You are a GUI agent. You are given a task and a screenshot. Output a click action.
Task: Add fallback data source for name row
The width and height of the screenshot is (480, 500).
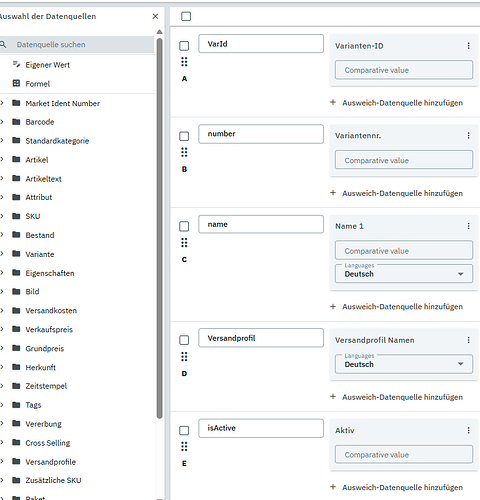[x=396, y=306]
